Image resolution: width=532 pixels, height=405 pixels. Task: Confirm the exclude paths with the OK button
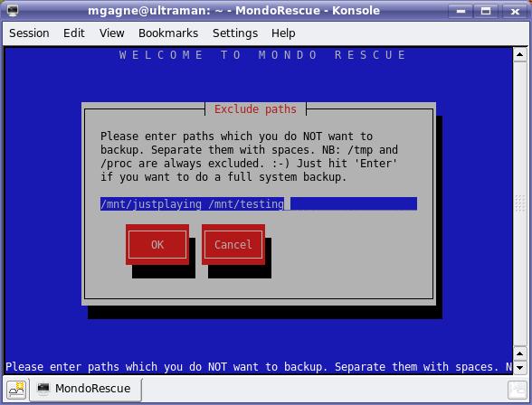157,244
